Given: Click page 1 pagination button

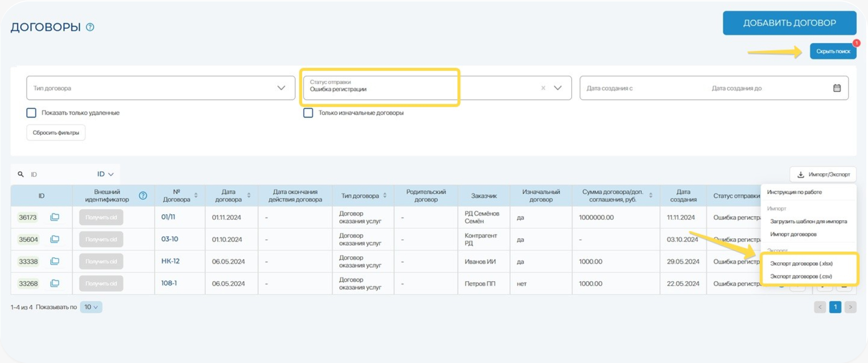Looking at the screenshot, I should point(835,307).
